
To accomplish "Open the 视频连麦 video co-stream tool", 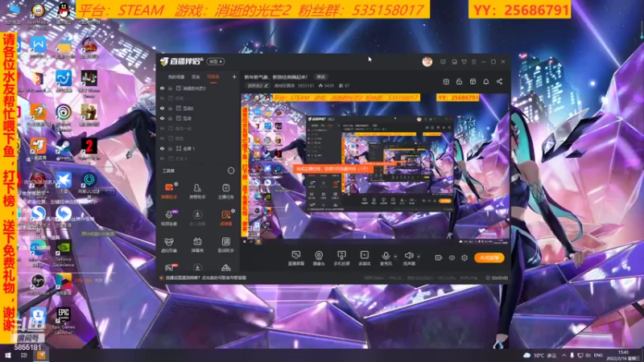I will pos(169,217).
